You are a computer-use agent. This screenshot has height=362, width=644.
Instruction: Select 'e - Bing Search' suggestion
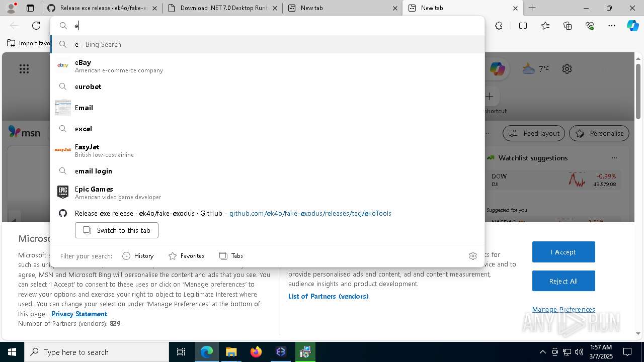[x=268, y=44]
